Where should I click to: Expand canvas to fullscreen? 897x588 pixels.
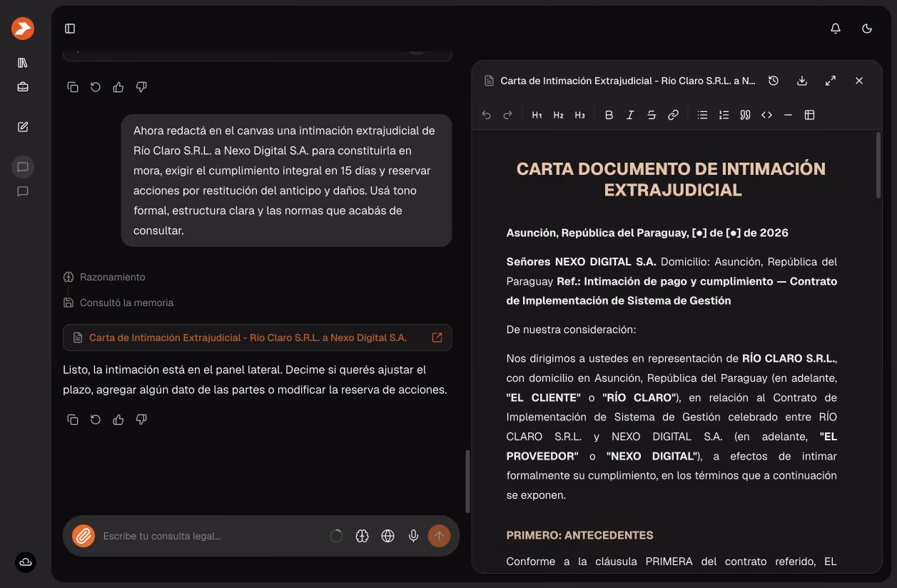(x=831, y=81)
